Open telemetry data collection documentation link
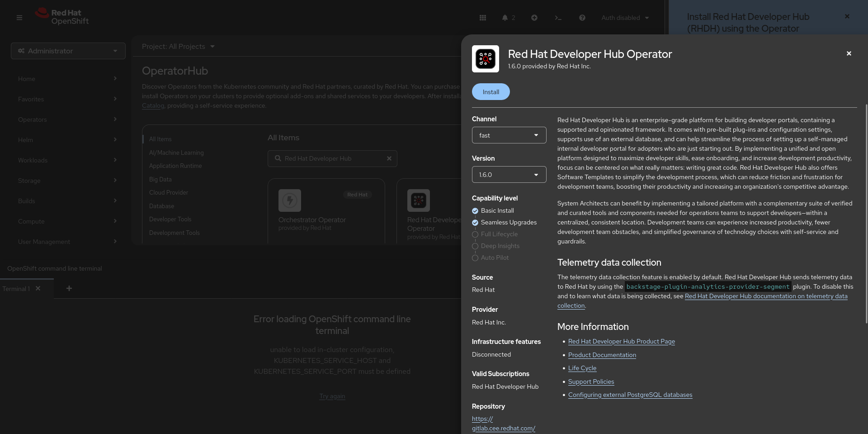The width and height of the screenshot is (868, 434). (x=766, y=296)
